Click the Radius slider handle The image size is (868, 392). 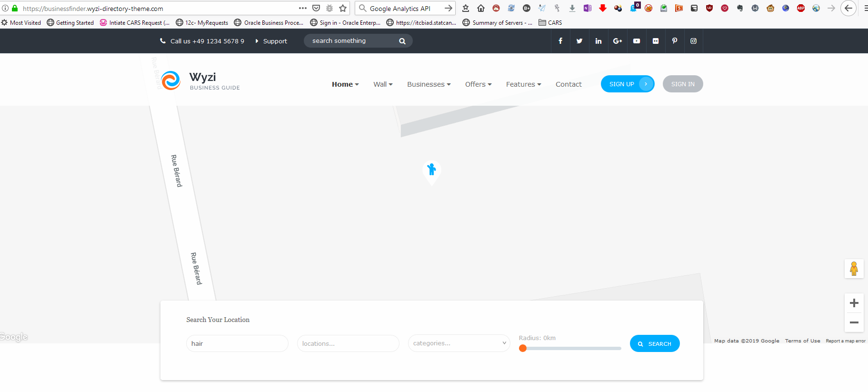point(523,348)
